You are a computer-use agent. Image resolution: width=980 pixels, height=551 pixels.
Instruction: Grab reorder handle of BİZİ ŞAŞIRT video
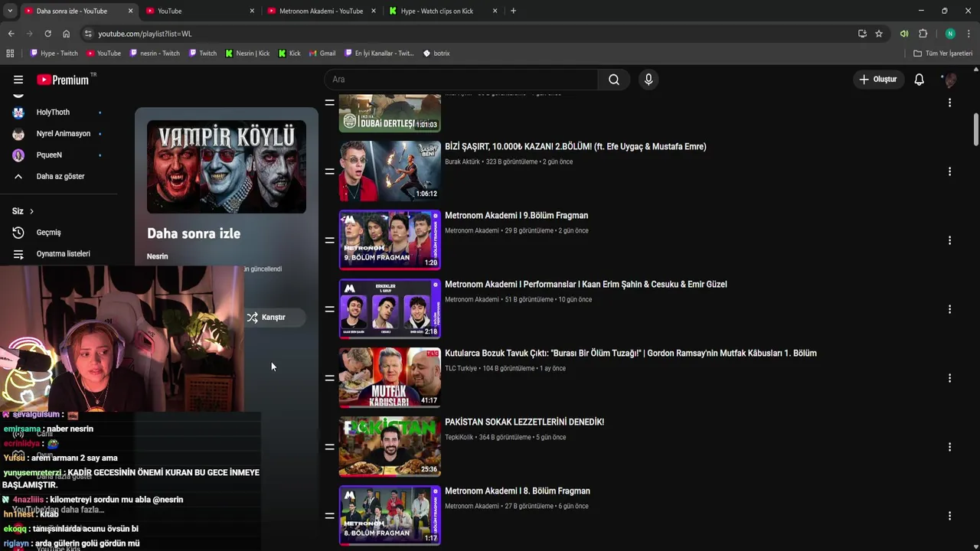click(329, 171)
